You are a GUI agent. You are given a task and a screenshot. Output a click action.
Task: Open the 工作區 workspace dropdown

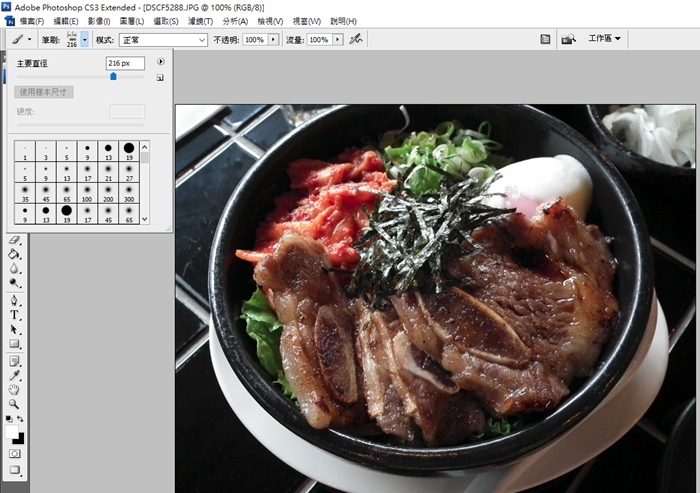tap(605, 39)
